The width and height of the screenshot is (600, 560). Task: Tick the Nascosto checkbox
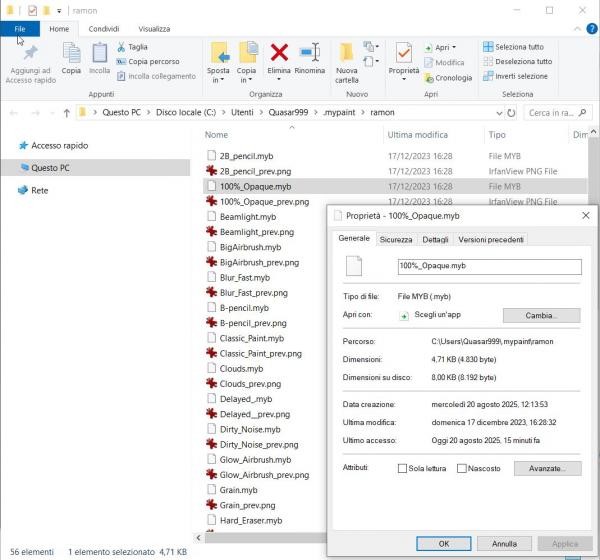point(461,468)
